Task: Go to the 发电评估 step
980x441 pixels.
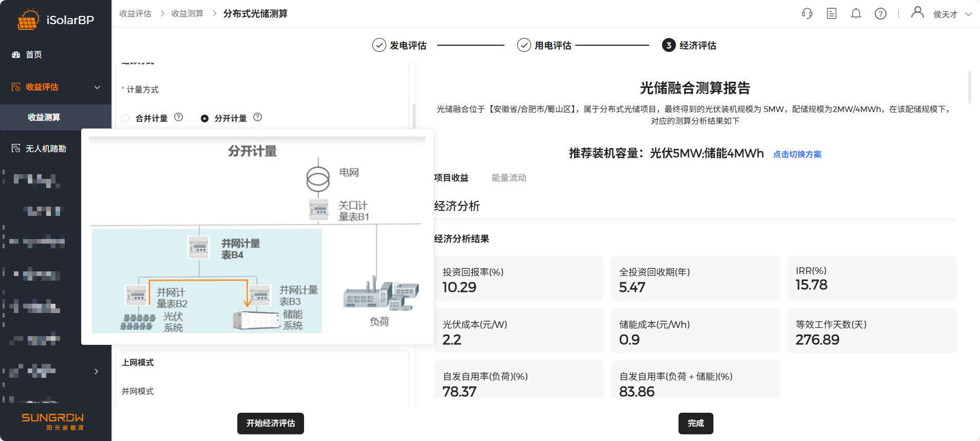Action: coord(400,46)
